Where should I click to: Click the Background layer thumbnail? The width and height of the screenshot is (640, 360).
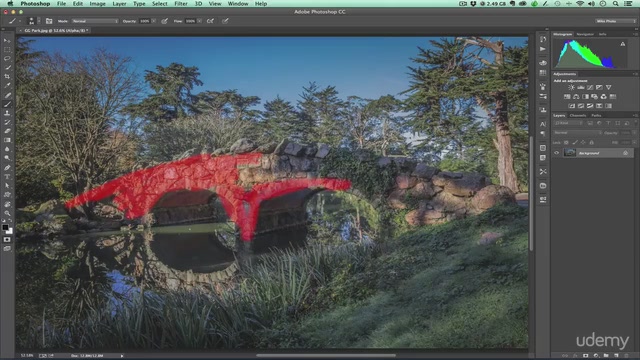569,153
